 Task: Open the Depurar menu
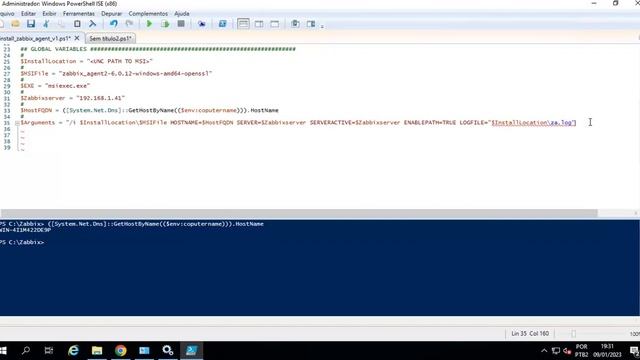point(111,13)
